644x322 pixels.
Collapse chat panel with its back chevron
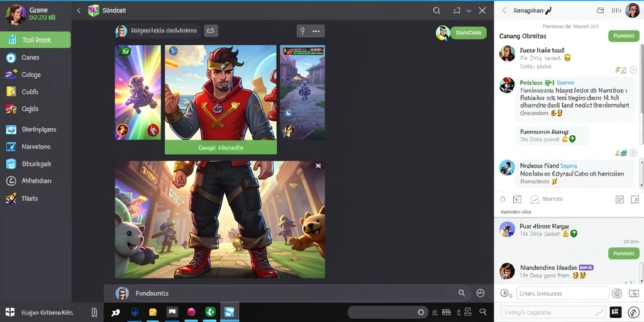pos(504,11)
